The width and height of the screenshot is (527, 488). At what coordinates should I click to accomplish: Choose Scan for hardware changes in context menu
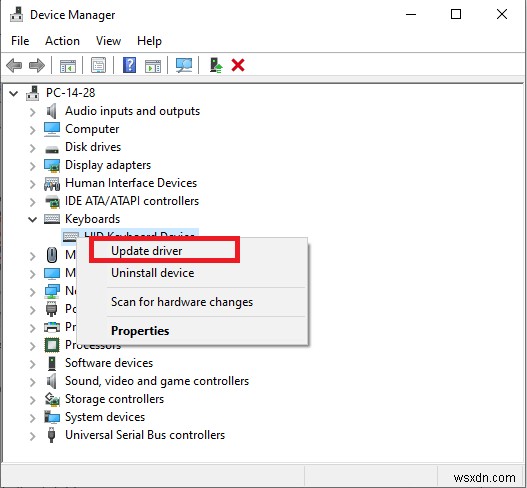click(x=192, y=302)
